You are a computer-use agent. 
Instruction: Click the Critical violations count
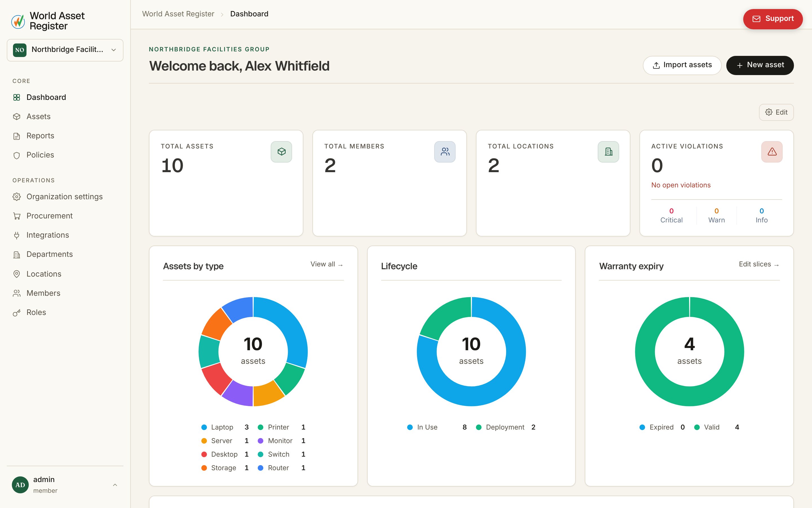(671, 211)
